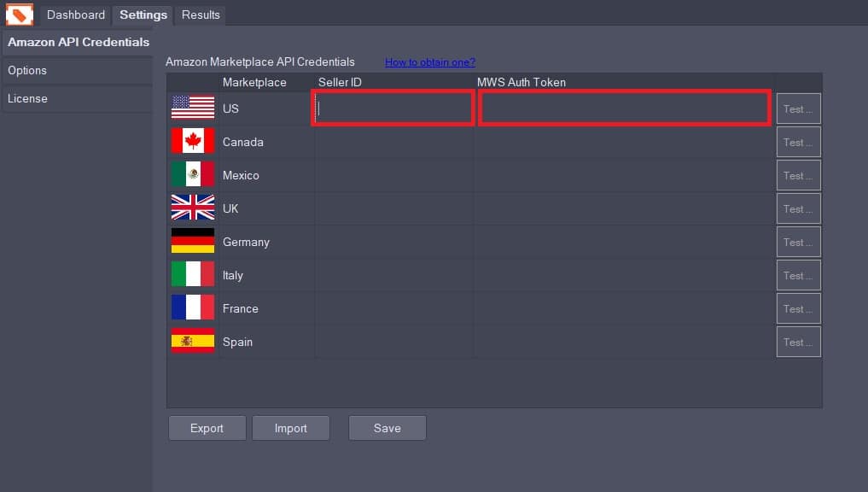Screen dimensions: 868x492
Task: Click the US flag icon
Action: click(x=193, y=108)
